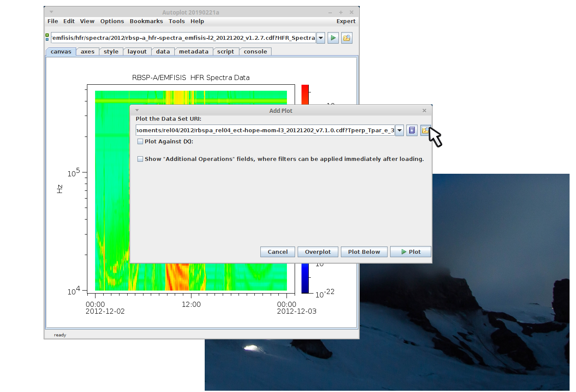Click the spectrogram color bar
This screenshot has height=392, width=576.
coord(305,95)
